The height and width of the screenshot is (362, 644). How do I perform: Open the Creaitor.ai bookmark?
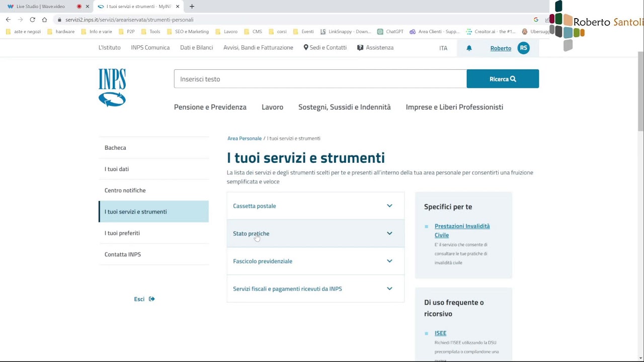click(491, 31)
